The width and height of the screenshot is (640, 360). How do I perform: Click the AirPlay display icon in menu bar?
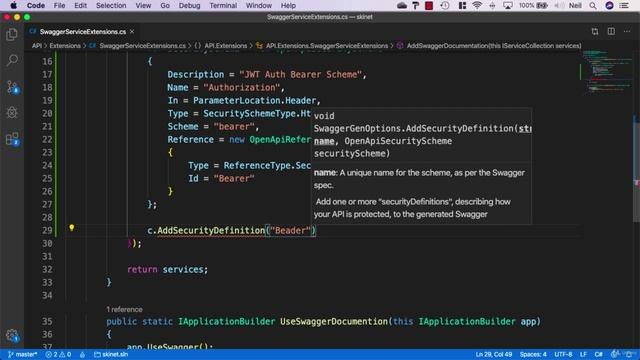(x=508, y=5)
